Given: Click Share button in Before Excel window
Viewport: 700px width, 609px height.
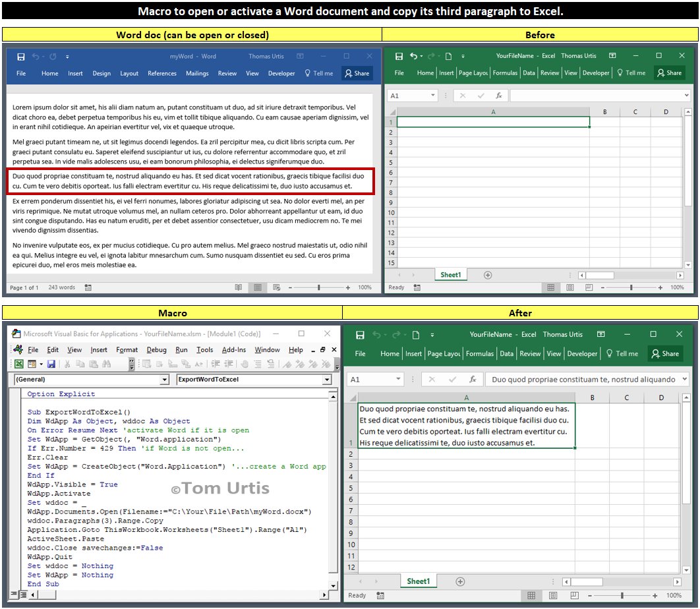Looking at the screenshot, I should tap(669, 72).
